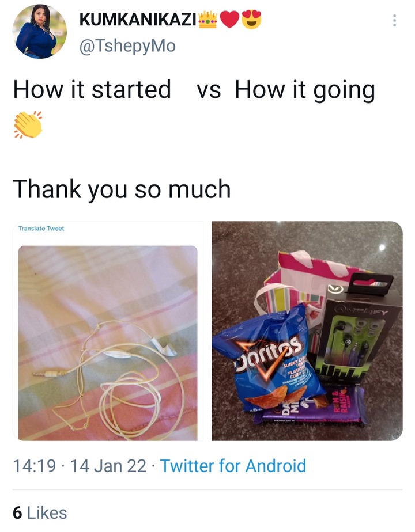Click the 14 Jan 22 date
Image resolution: width=415 pixels, height=532 pixels.
coord(108,465)
